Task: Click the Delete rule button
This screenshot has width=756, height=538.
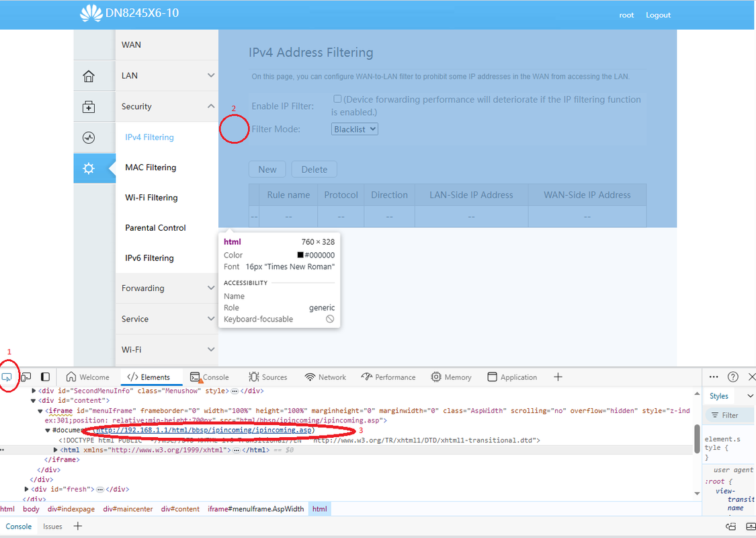Action: [314, 169]
